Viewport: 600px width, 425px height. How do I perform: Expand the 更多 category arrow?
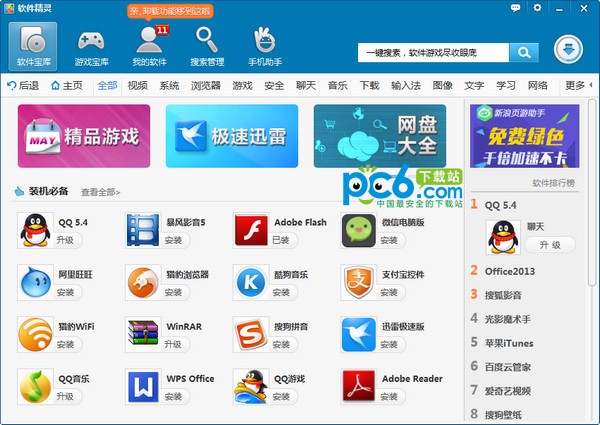(591, 85)
